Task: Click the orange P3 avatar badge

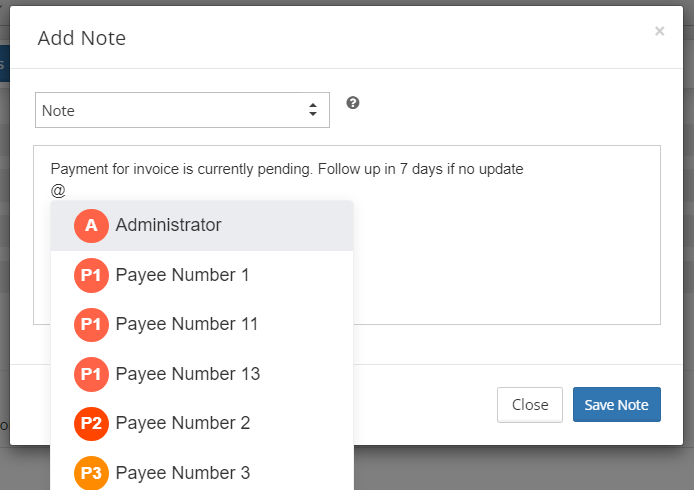Action: click(x=91, y=473)
